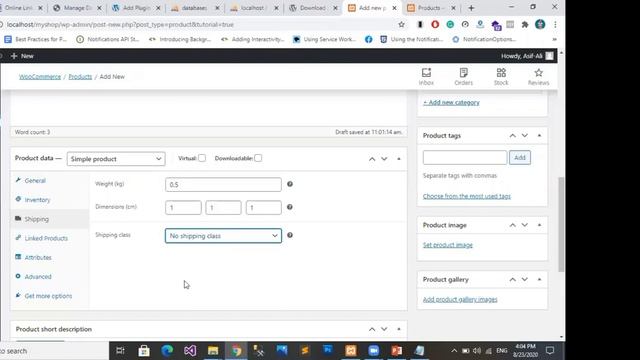Image resolution: width=640 pixels, height=360 pixels.
Task: Open the Linked Products tab
Action: (46, 238)
